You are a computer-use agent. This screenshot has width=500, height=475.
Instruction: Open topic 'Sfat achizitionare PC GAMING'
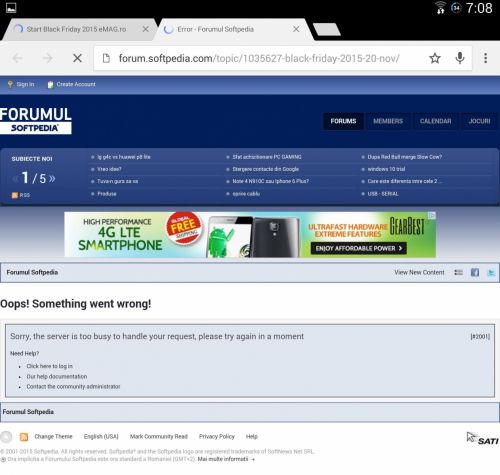pyautogui.click(x=267, y=157)
